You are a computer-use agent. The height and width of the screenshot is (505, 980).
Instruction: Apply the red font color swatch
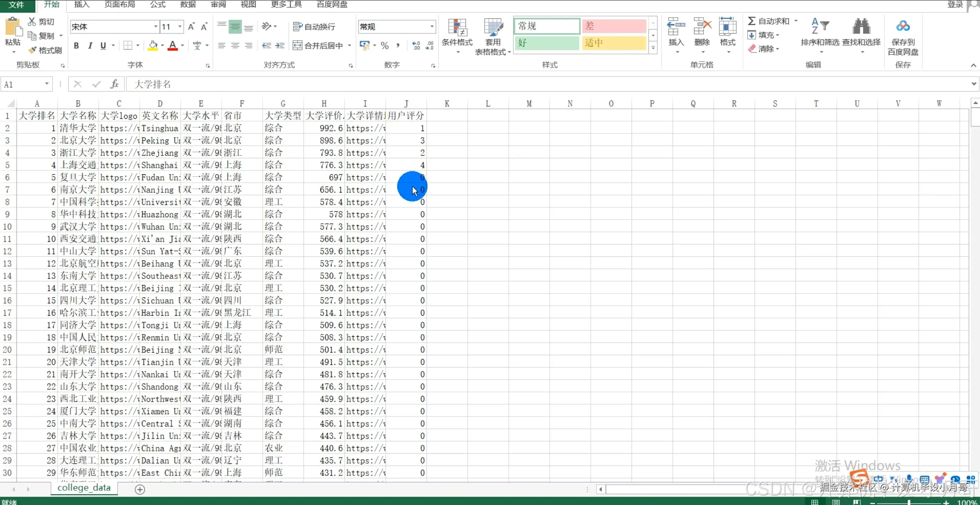[x=173, y=46]
